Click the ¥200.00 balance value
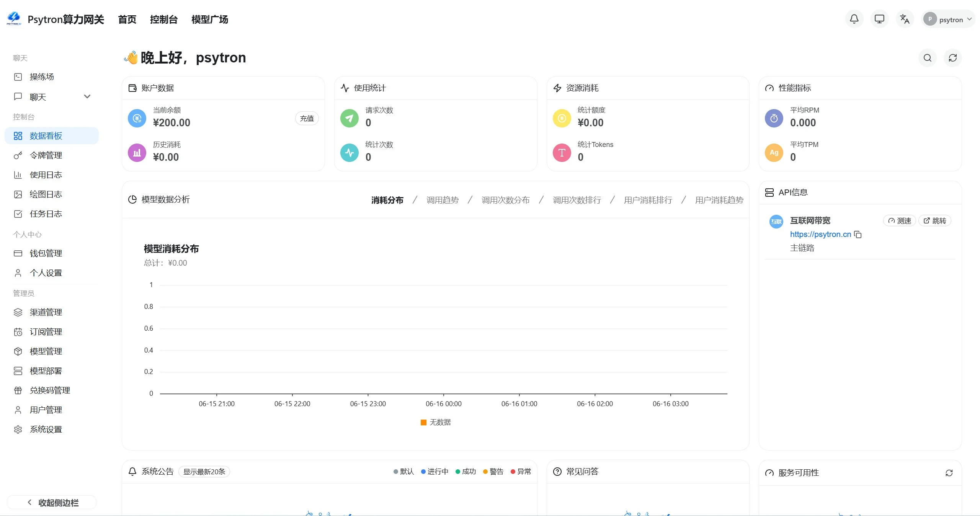980x516 pixels. coord(171,122)
